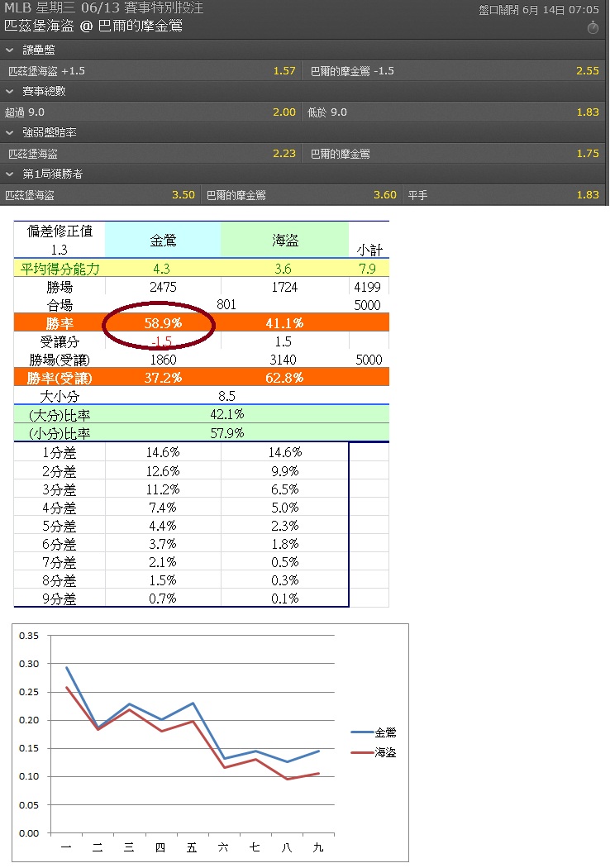610x868 pixels.
Task: Click the 12.6% cell in 2分差 row
Action: (x=163, y=471)
